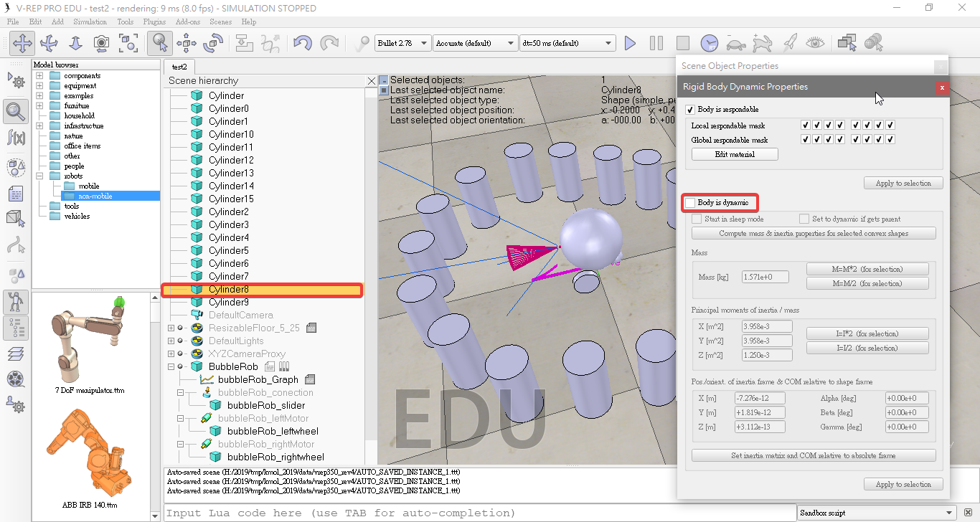Click the object rotate tool icon
Viewport: 980px width, 522px height.
click(213, 43)
